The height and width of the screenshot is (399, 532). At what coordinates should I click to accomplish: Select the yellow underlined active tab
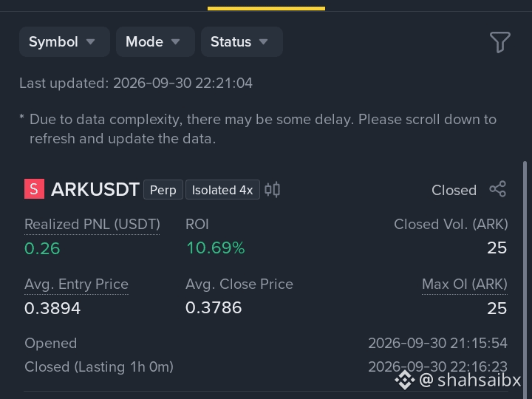pyautogui.click(x=266, y=8)
